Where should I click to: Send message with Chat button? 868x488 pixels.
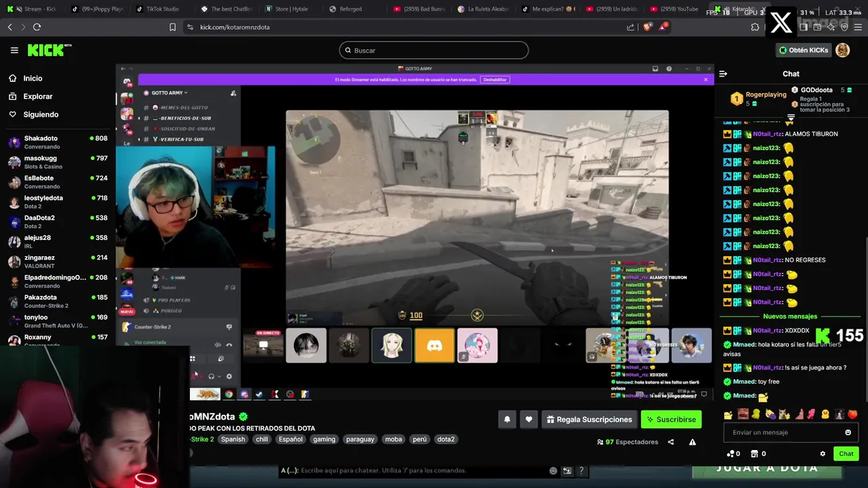(x=846, y=454)
